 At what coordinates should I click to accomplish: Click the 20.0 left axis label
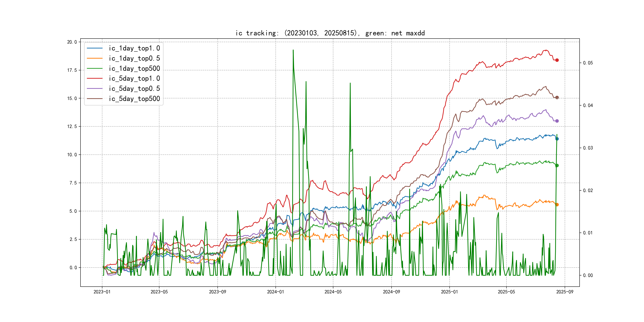(x=72, y=42)
